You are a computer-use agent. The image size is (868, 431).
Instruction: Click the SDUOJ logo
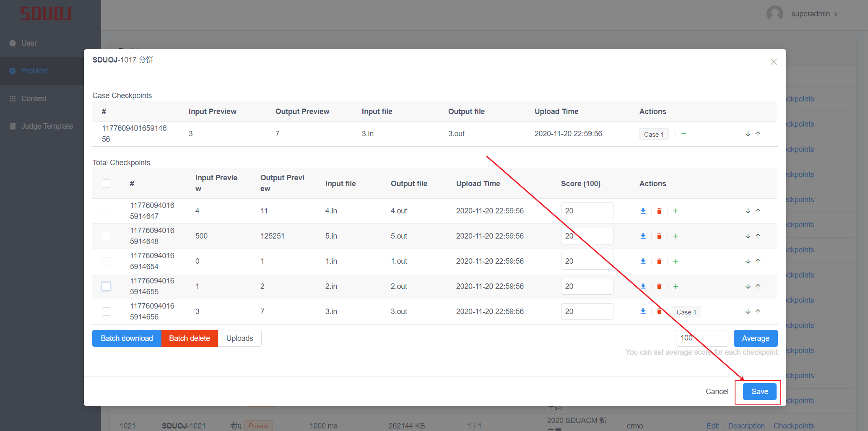point(46,13)
